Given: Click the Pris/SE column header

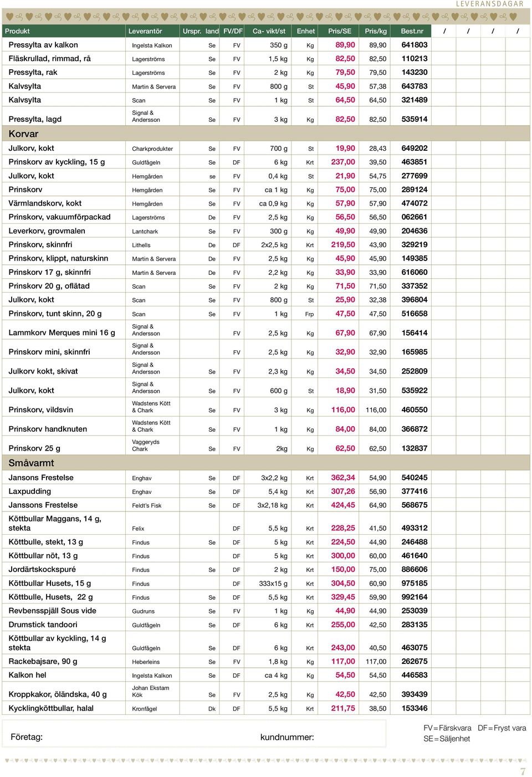Looking at the screenshot, I should pyautogui.click(x=340, y=31).
